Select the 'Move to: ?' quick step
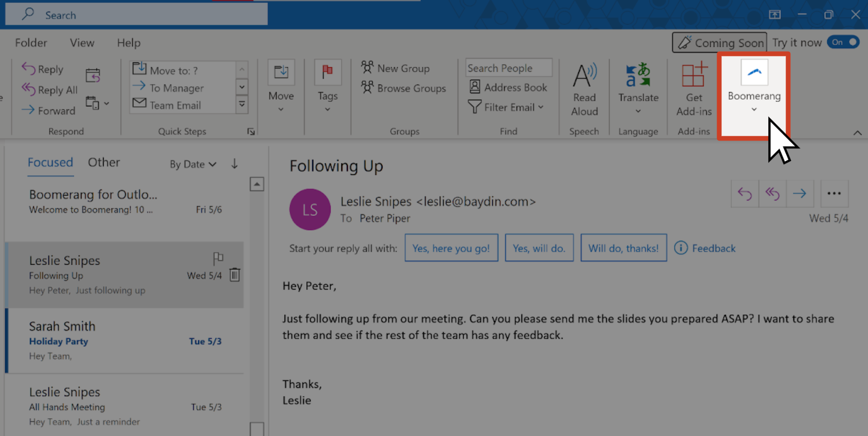The width and height of the screenshot is (868, 436). pos(182,70)
